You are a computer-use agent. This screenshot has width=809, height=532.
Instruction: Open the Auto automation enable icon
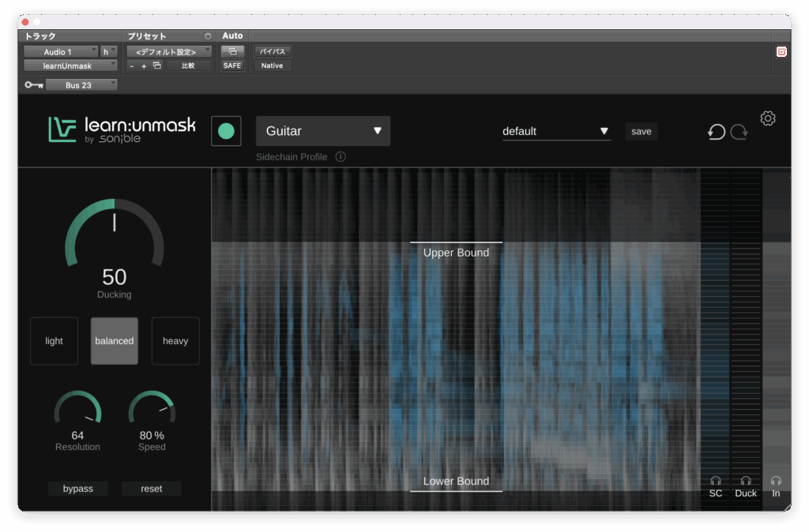(233, 51)
